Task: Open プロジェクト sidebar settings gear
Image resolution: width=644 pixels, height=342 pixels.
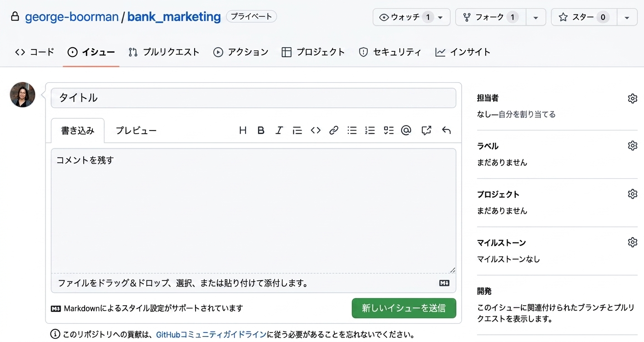Action: pyautogui.click(x=632, y=194)
